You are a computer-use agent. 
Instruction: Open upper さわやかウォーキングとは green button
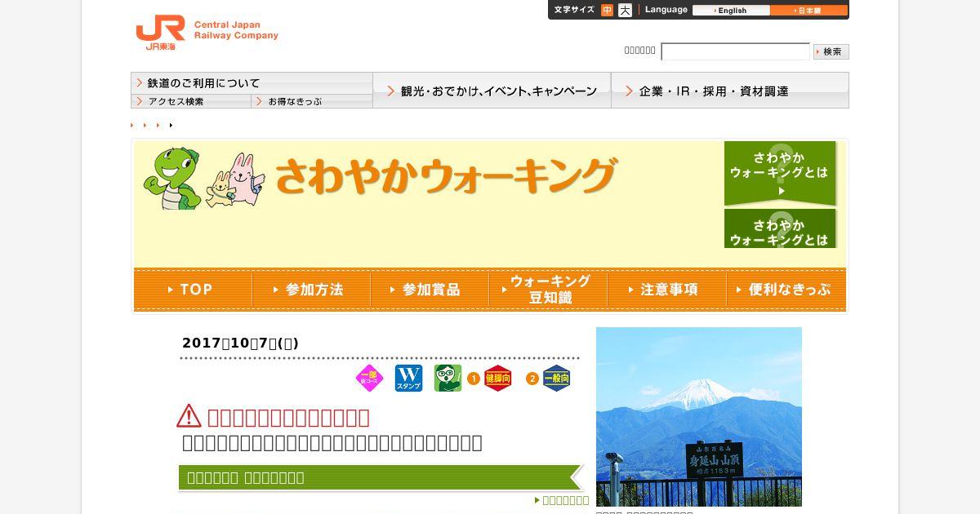(x=781, y=173)
